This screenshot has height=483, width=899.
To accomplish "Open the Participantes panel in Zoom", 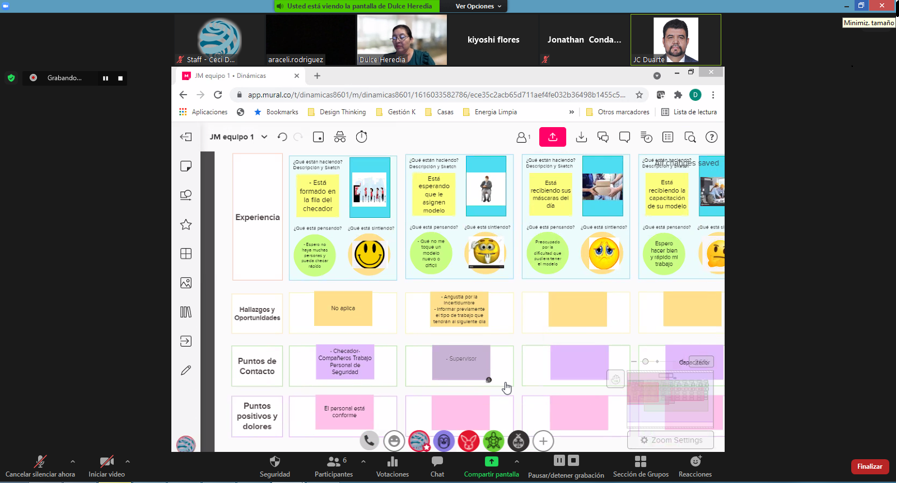I will [333, 466].
